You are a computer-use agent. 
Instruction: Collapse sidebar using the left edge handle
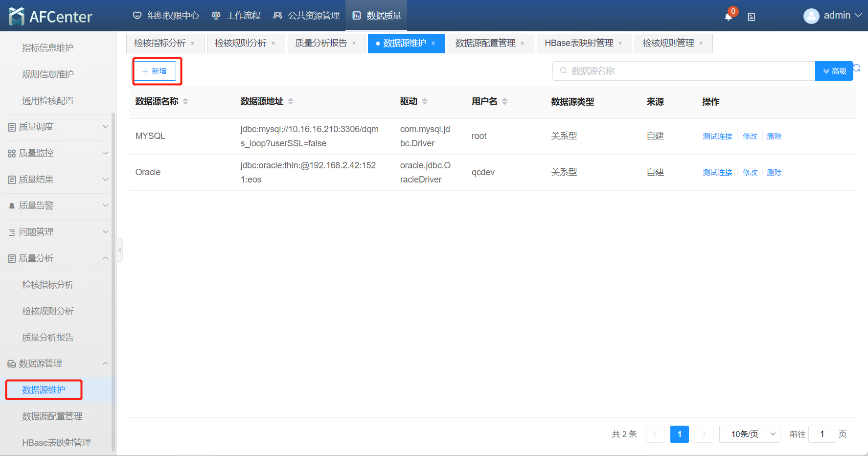pos(119,250)
